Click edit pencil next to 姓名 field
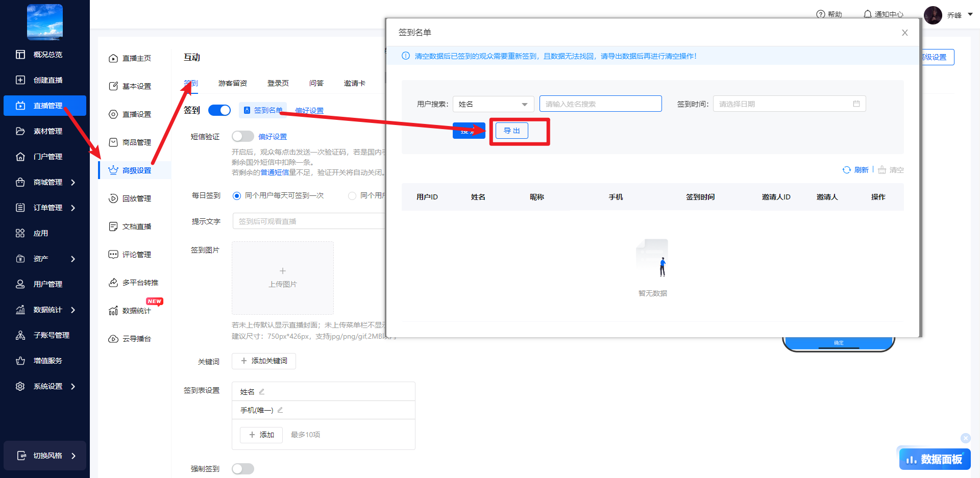Image resolution: width=980 pixels, height=478 pixels. pos(262,392)
